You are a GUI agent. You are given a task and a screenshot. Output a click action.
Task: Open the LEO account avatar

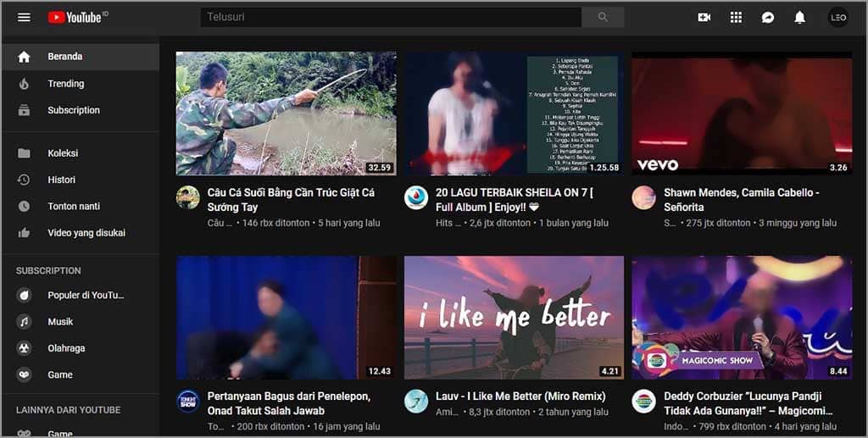point(838,18)
